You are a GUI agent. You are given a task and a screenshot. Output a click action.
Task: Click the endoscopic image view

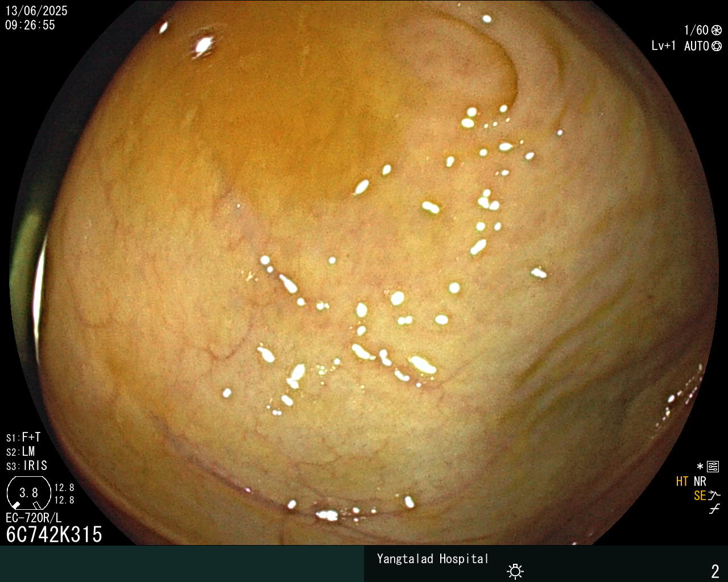(x=364, y=273)
